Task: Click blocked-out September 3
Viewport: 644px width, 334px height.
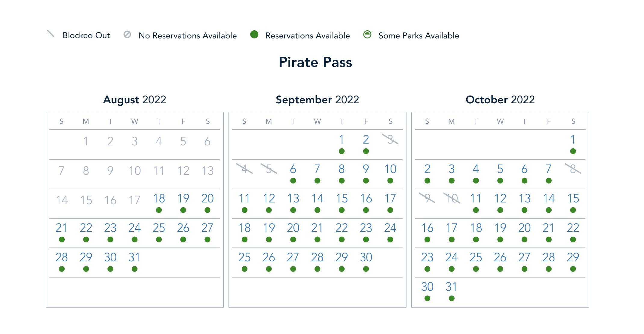Action: click(390, 139)
